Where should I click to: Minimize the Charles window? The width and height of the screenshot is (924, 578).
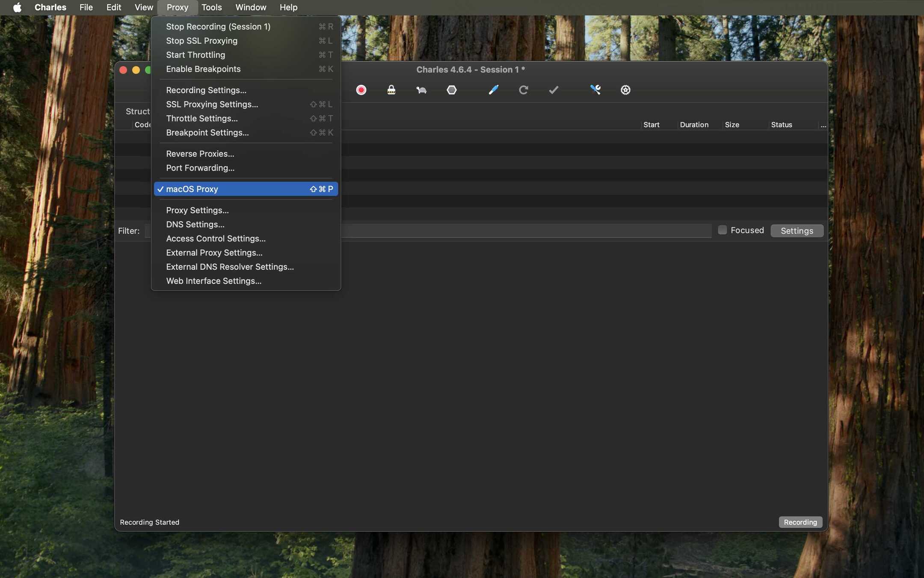pos(136,70)
